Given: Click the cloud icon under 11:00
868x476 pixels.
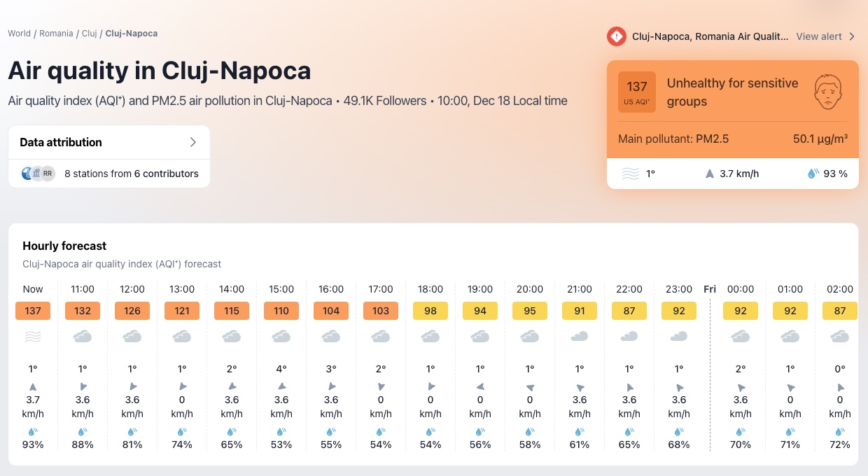Looking at the screenshot, I should click(x=83, y=337).
